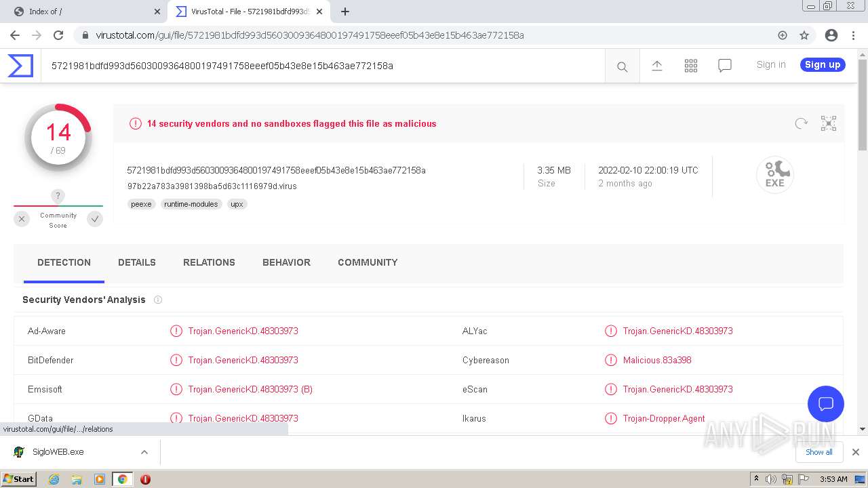Click Chrome back arrow

click(x=15, y=35)
